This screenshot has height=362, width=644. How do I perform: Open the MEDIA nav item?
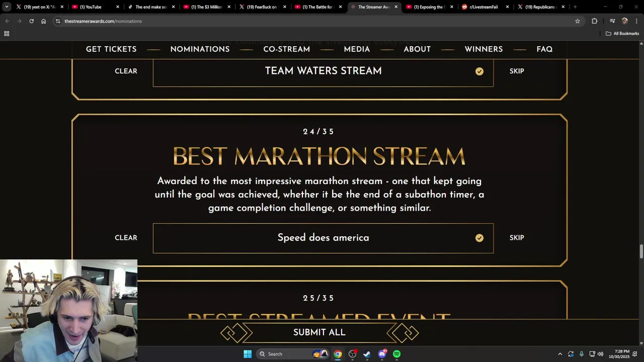(x=357, y=49)
